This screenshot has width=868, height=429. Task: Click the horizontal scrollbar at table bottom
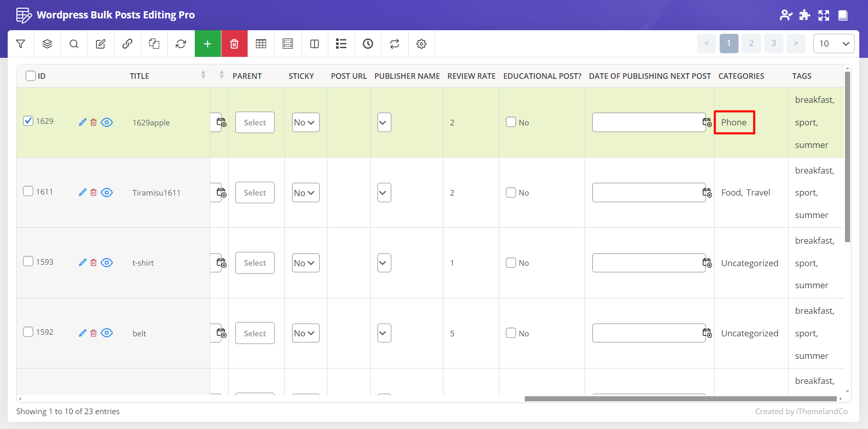coord(680,399)
